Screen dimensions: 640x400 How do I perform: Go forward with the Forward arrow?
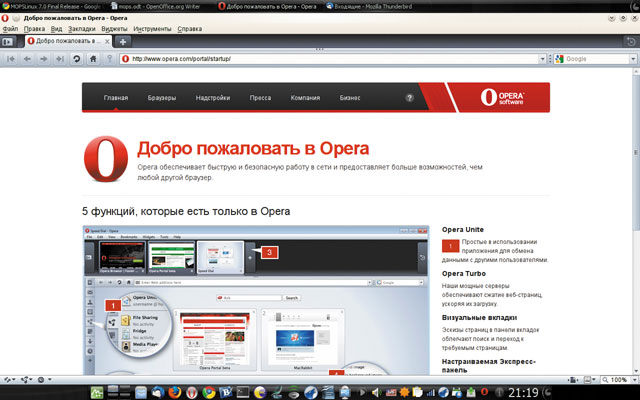point(43,59)
